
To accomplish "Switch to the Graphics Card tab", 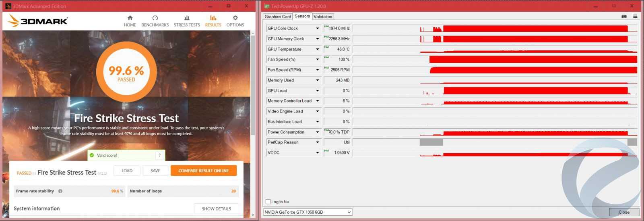I will (x=278, y=17).
